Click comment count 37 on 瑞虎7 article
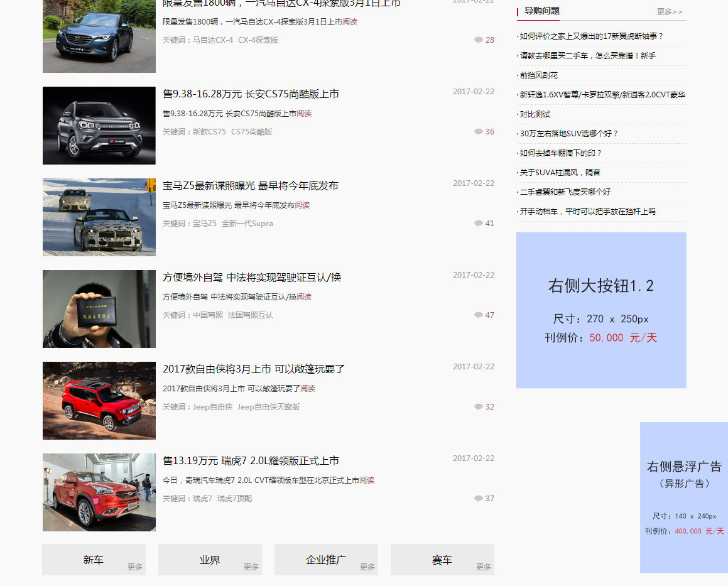This screenshot has width=728, height=586. (x=490, y=498)
